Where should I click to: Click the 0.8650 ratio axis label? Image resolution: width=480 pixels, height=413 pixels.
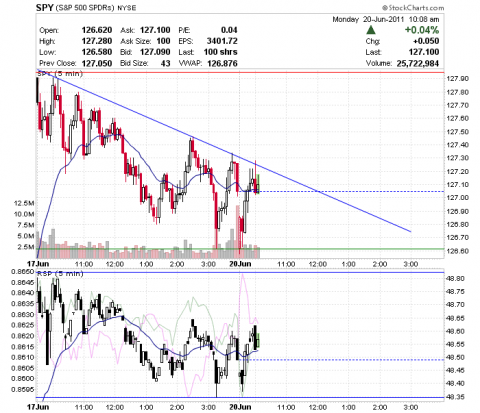pyautogui.click(x=22, y=272)
